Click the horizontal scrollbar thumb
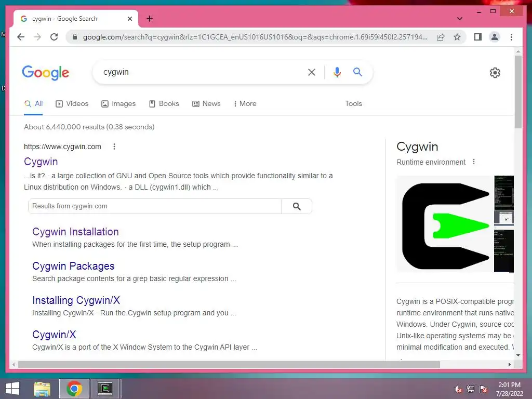Image resolution: width=532 pixels, height=399 pixels. pos(229,364)
